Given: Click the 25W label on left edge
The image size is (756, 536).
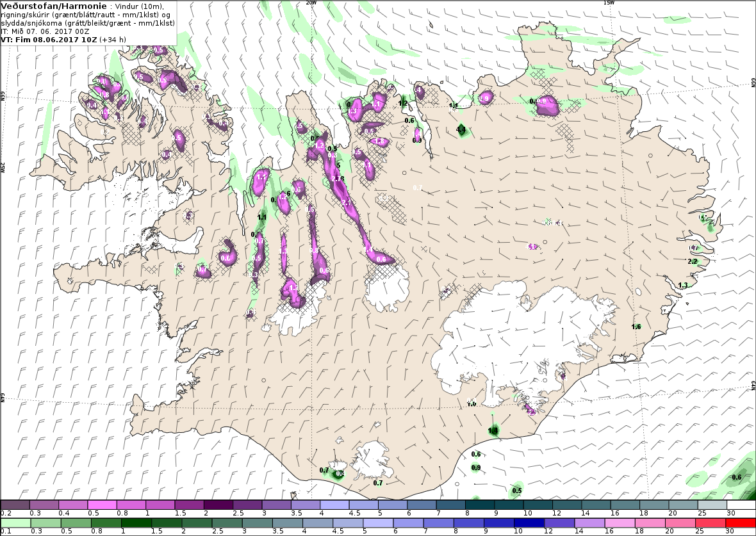Looking at the screenshot, I should click(x=3, y=167).
